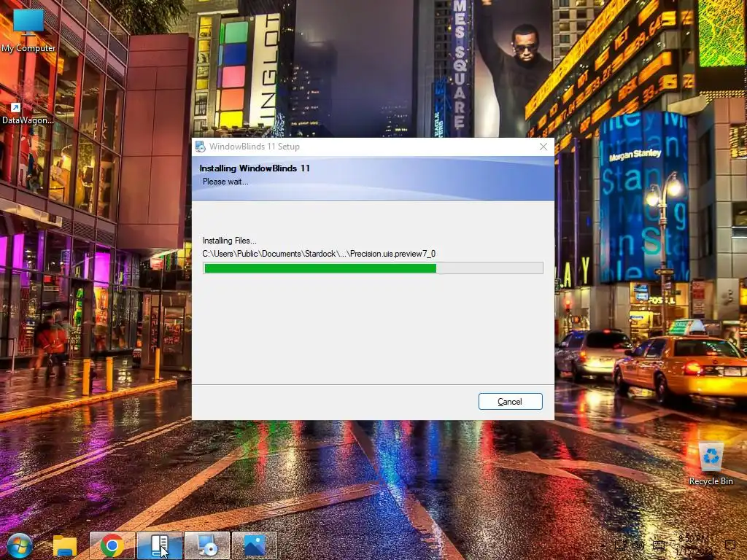Image resolution: width=747 pixels, height=560 pixels.
Task: Launch Google Chrome from the taskbar
Action: 112,545
